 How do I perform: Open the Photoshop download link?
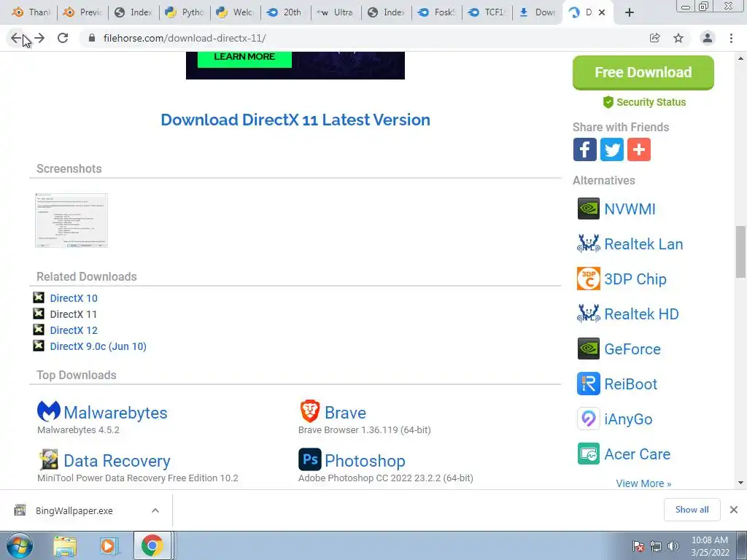click(365, 461)
